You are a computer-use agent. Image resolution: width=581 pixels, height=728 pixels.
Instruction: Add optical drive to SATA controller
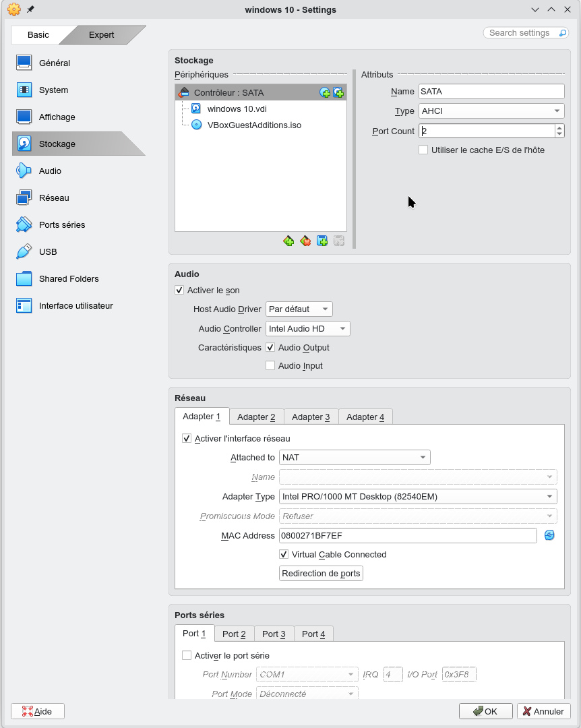point(325,93)
